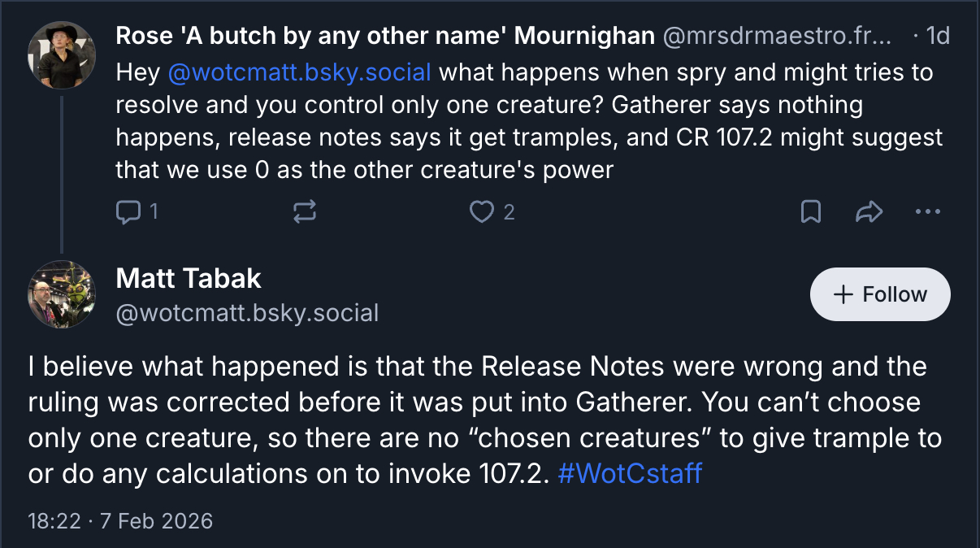Click the @mrsdrmaestro handle
This screenshot has width=980, height=548.
777,36
